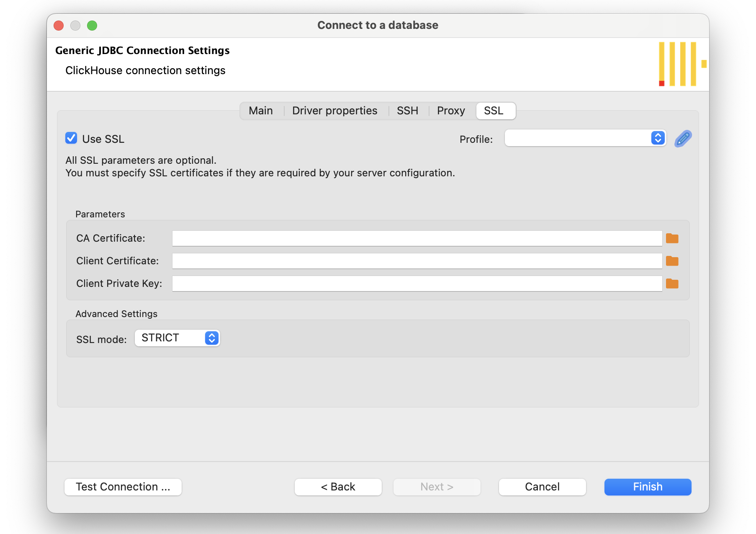The image size is (756, 534).
Task: Click folder icon for Client Private Key
Action: (x=672, y=284)
